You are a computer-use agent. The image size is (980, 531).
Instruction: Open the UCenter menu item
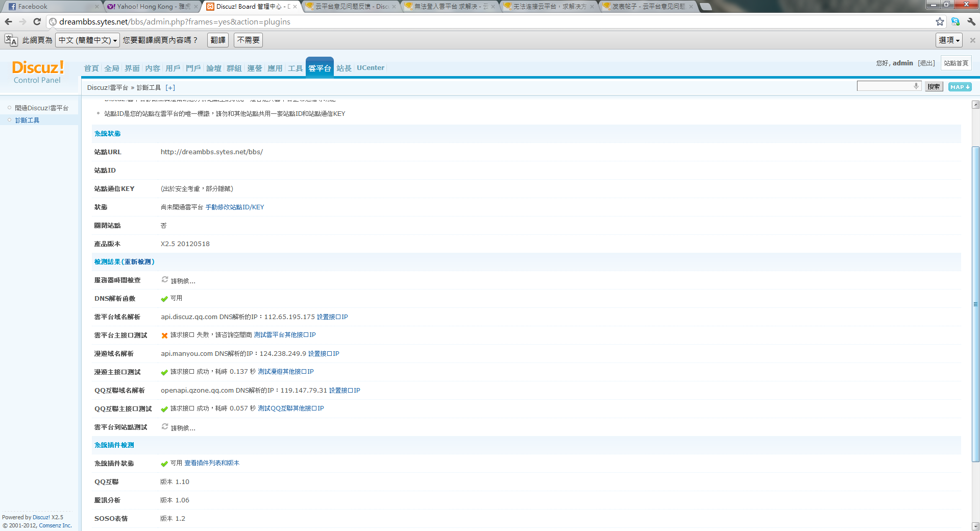pyautogui.click(x=371, y=67)
